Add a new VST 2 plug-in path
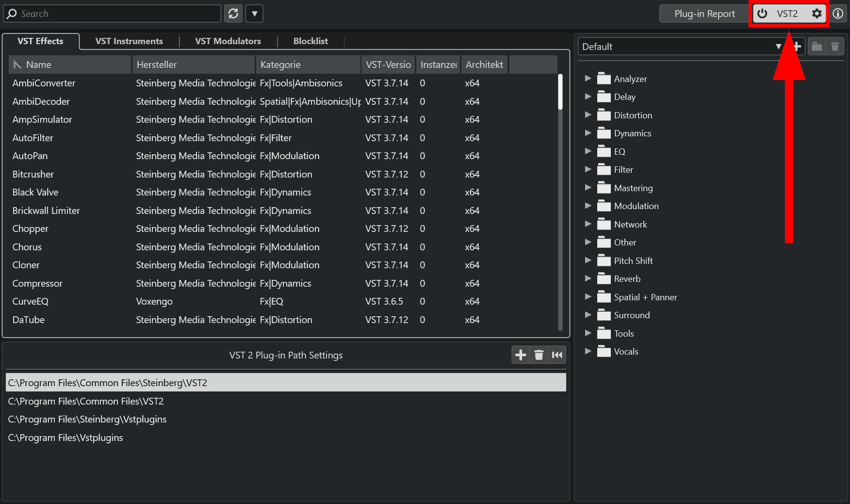The image size is (850, 504). (520, 355)
